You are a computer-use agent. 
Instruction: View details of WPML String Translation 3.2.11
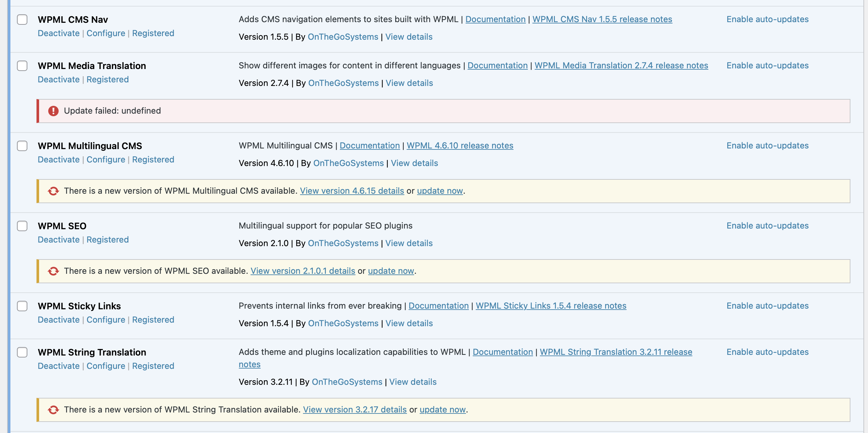[x=413, y=382]
